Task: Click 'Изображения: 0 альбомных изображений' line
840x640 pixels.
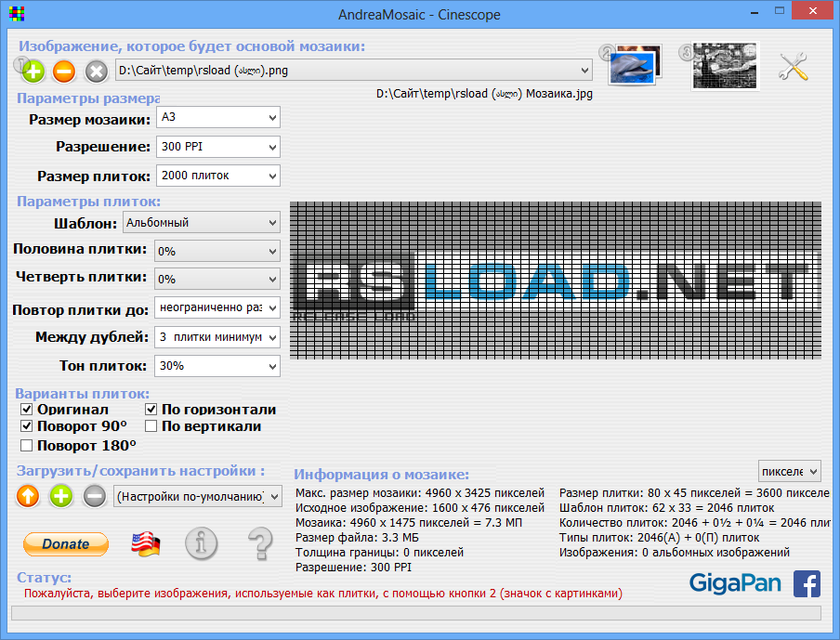Action: (675, 552)
